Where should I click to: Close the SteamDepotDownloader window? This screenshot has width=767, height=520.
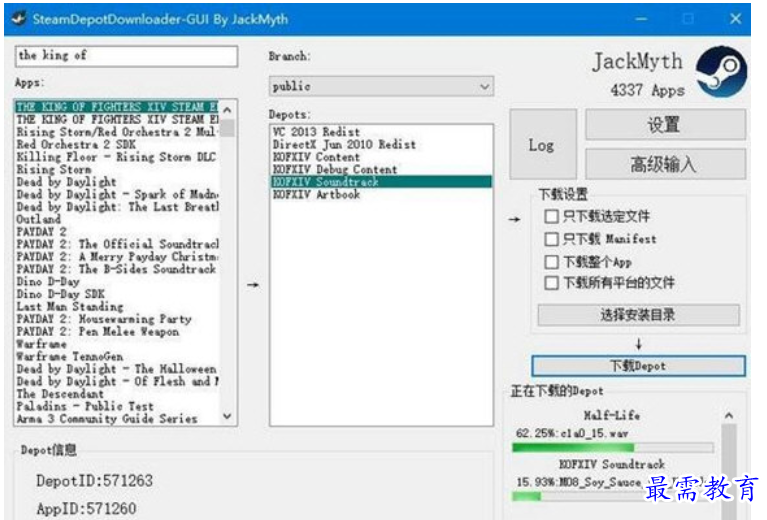735,19
